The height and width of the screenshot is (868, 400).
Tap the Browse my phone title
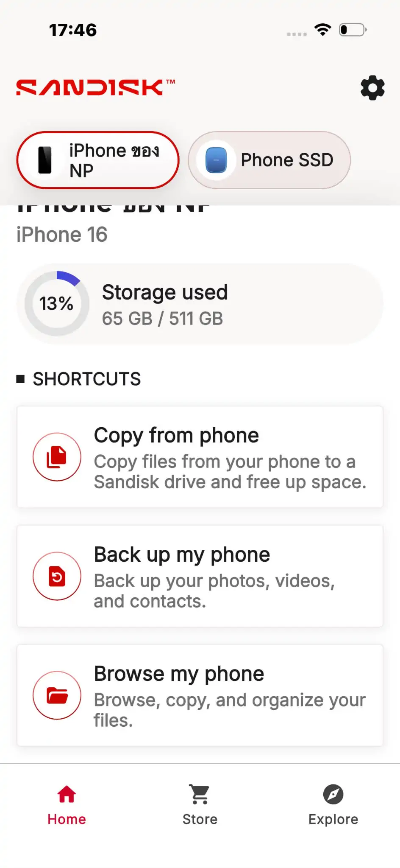pos(179,674)
